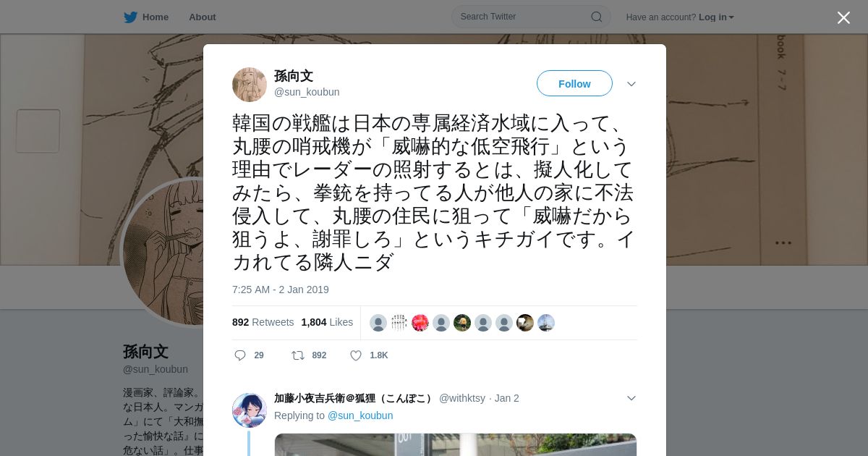This screenshot has height=456, width=868.
Task: Open the Log in dropdown
Action: (x=716, y=17)
